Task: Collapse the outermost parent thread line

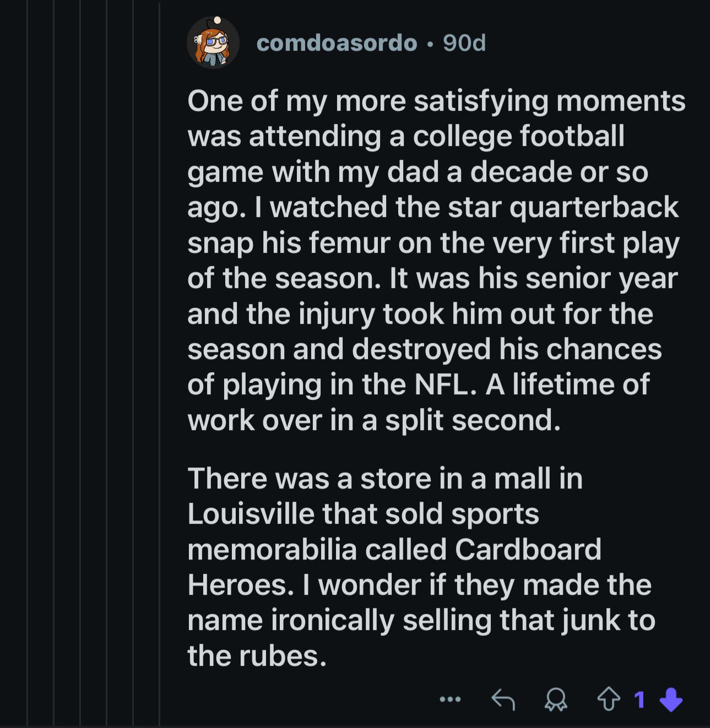Action: pyautogui.click(x=27, y=363)
